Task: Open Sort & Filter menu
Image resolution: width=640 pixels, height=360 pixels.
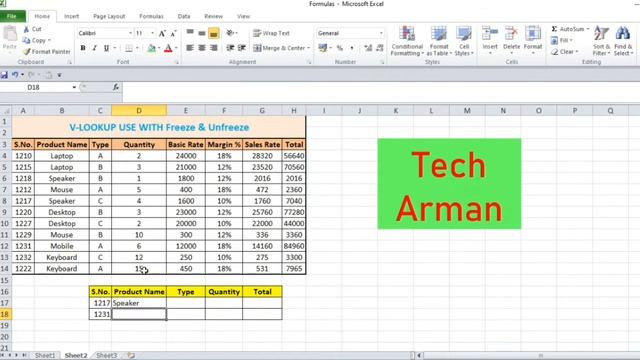Action: (601, 41)
